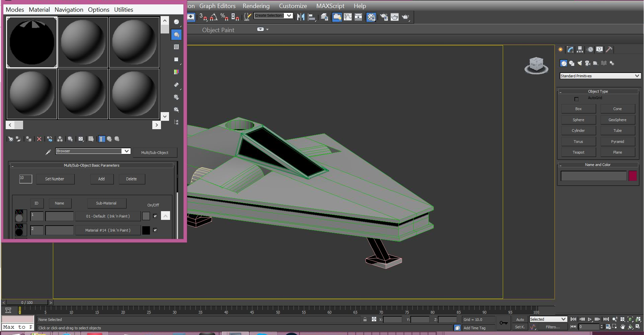Click the Multi/Sub-Object material type button

tap(155, 153)
